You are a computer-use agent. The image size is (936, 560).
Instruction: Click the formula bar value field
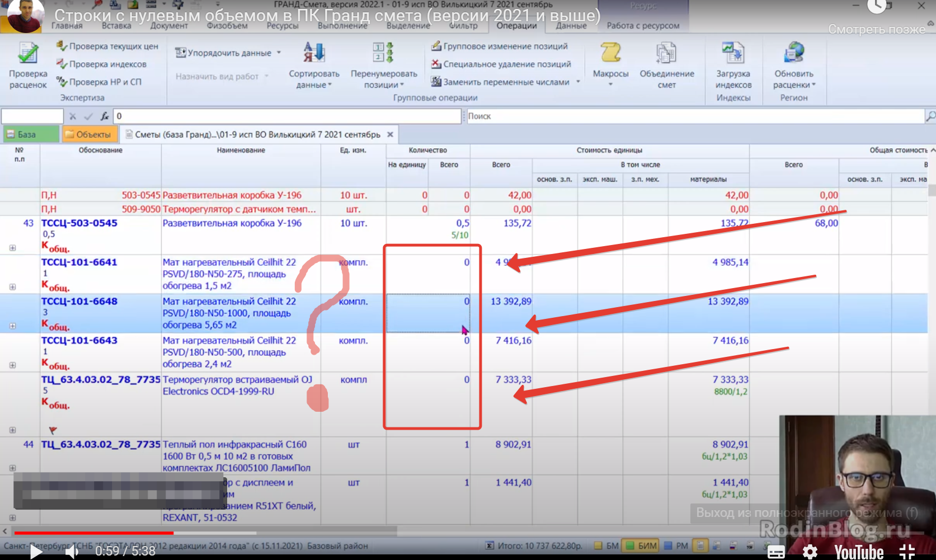287,116
